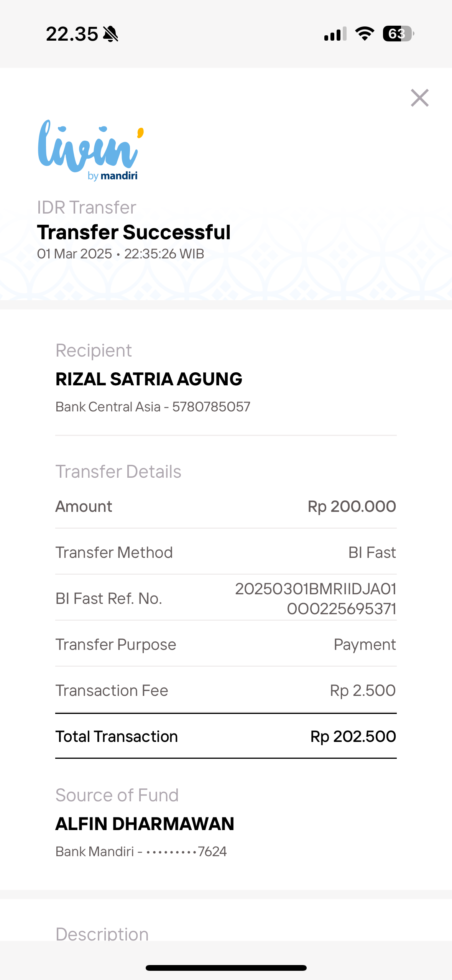The image size is (452, 980).
Task: Tap the recipient account number 5780785057
Action: (211, 407)
